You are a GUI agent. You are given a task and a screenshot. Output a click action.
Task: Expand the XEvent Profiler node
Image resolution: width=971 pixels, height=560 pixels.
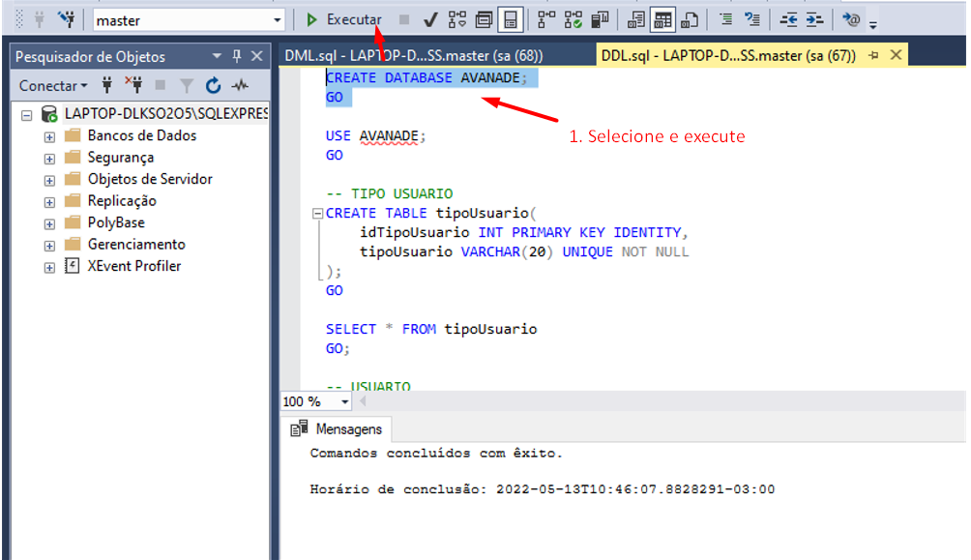click(49, 268)
